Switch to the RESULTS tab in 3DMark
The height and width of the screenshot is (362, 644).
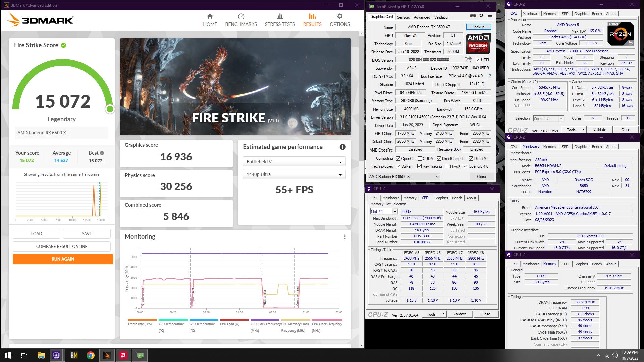(312, 20)
